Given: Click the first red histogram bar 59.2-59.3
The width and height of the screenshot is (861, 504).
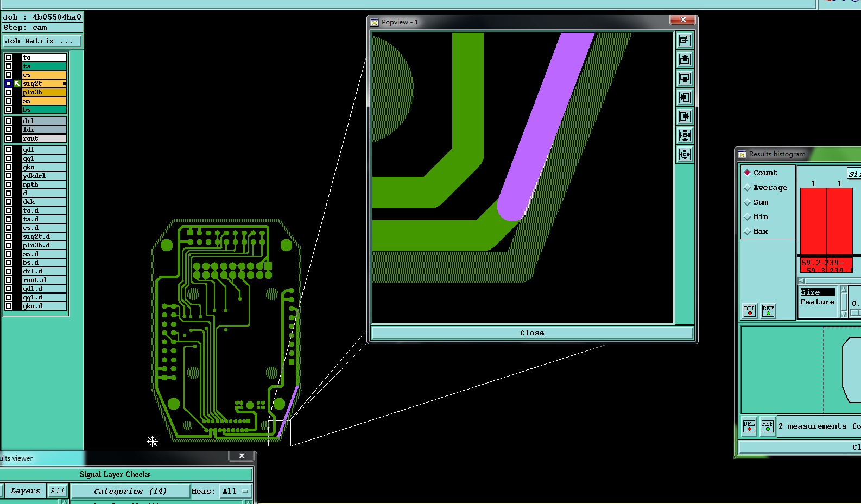Looking at the screenshot, I should tap(813, 221).
